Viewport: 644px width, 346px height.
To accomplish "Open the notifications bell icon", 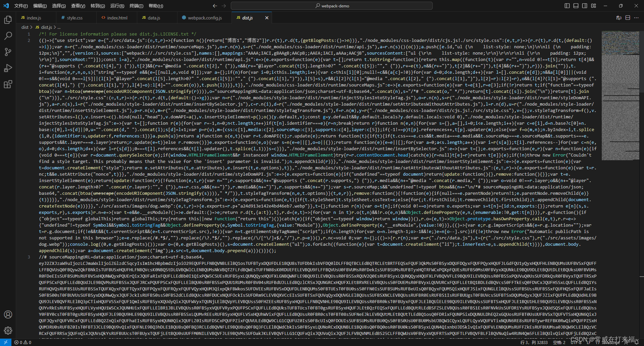I will [x=637, y=342].
